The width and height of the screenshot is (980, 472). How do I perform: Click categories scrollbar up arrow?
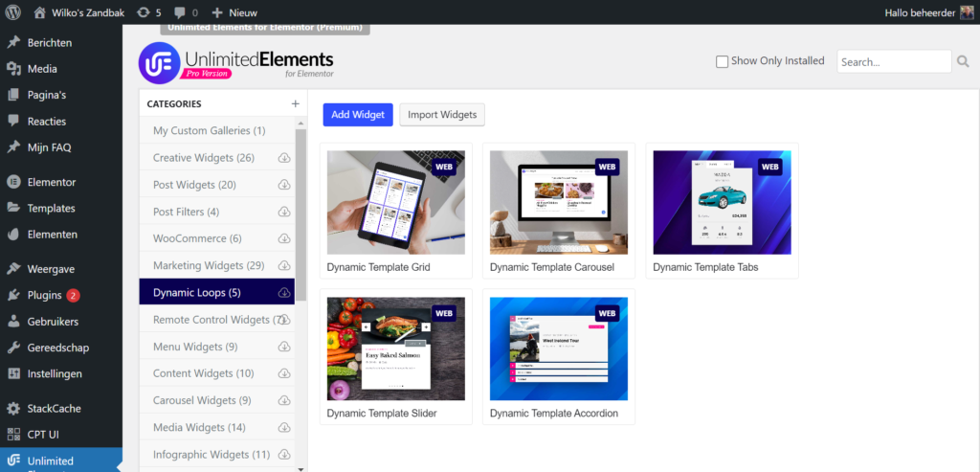point(301,124)
